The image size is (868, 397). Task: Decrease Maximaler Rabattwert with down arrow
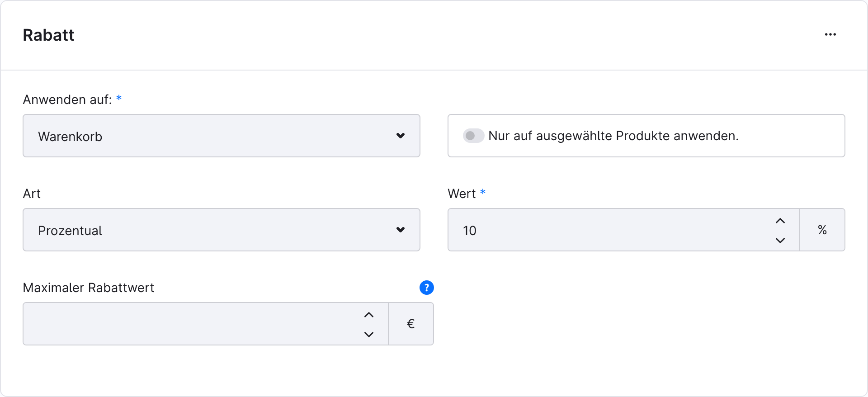(x=369, y=334)
